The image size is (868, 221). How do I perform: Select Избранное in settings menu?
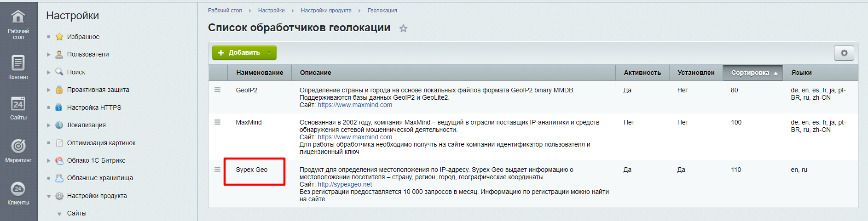point(83,37)
